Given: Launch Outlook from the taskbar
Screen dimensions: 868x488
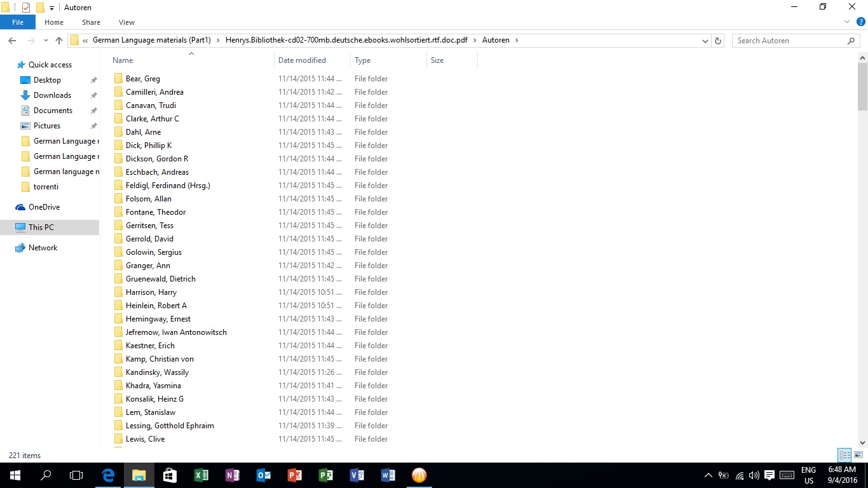Looking at the screenshot, I should (x=263, y=475).
